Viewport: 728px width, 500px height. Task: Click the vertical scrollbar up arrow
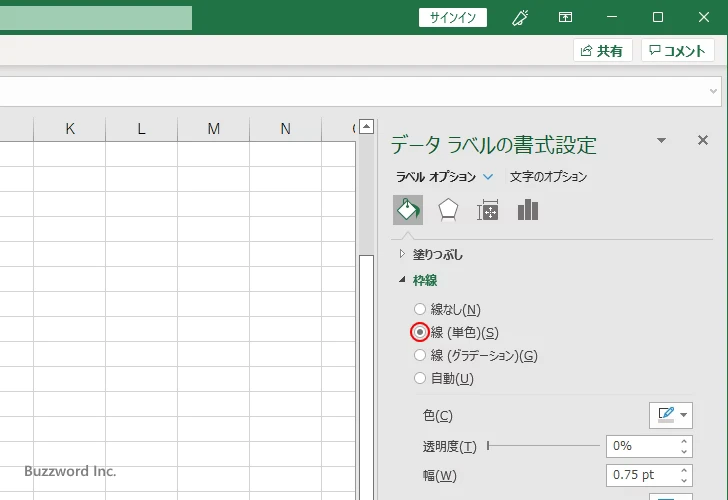366,126
